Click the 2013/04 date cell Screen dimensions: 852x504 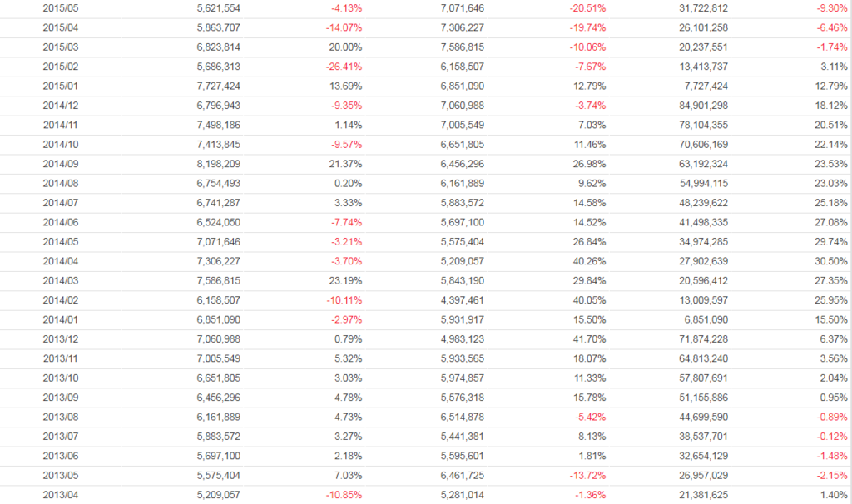[x=59, y=495]
